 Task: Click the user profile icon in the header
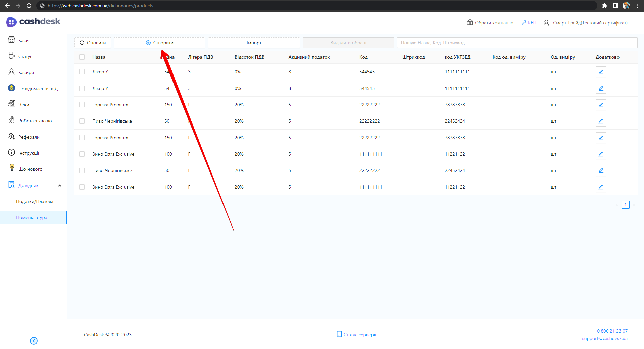coord(546,23)
